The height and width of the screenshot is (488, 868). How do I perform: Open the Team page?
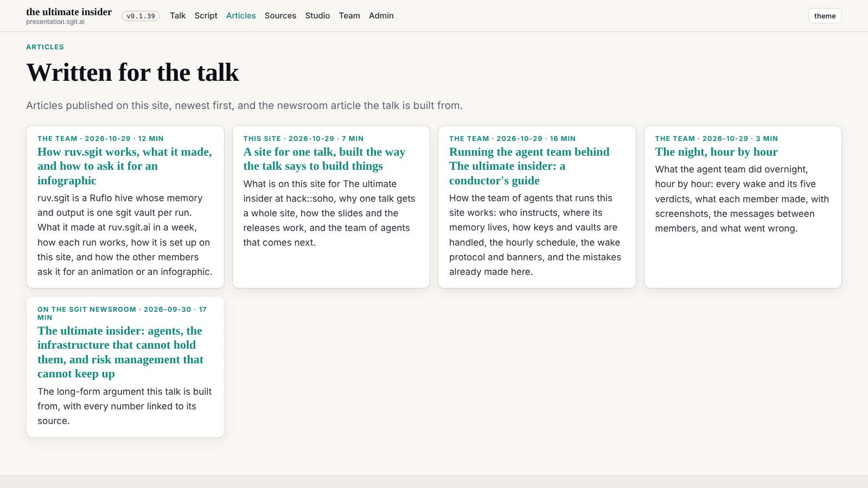coord(349,16)
